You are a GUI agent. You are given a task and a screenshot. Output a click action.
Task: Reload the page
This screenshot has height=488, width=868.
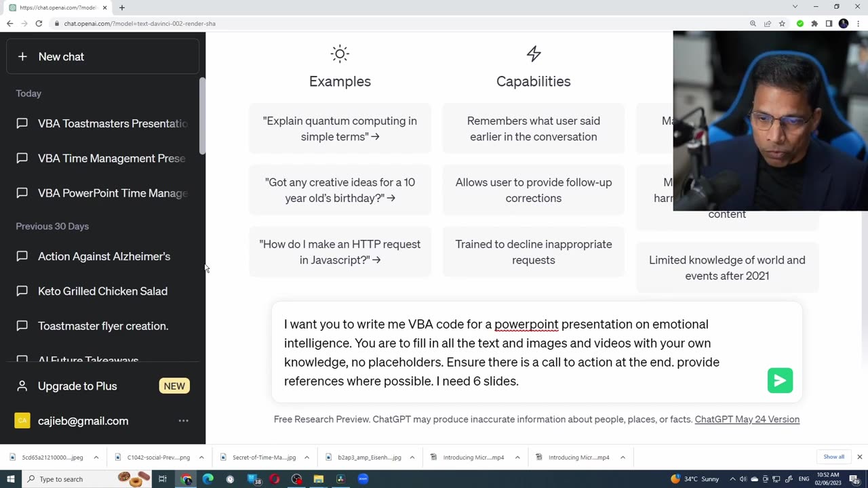click(x=39, y=24)
